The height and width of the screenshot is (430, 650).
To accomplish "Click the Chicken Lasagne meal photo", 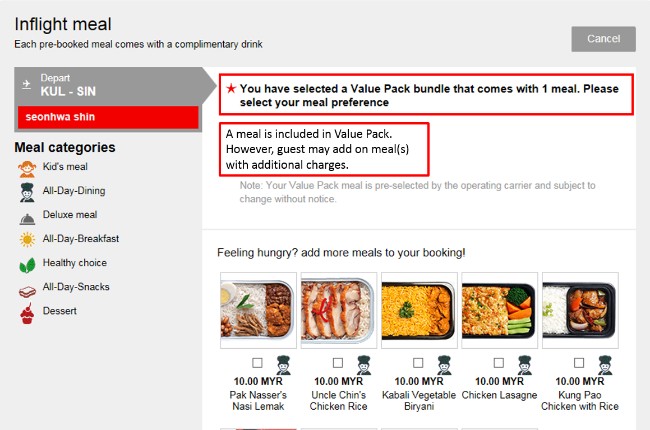I will point(500,310).
